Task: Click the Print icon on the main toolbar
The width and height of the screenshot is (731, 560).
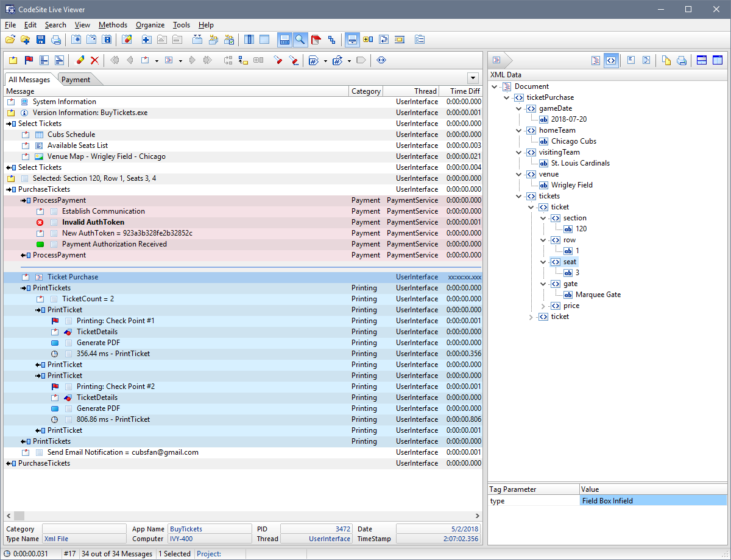Action: (x=56, y=39)
